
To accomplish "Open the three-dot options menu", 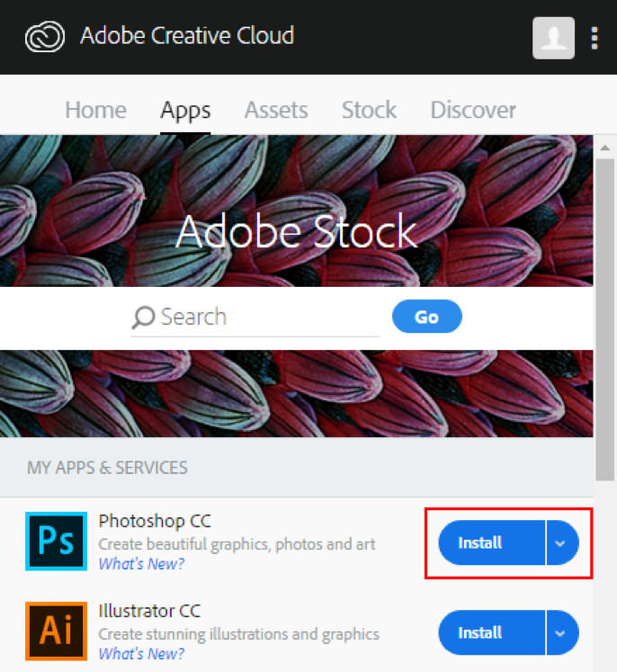I will (x=595, y=38).
